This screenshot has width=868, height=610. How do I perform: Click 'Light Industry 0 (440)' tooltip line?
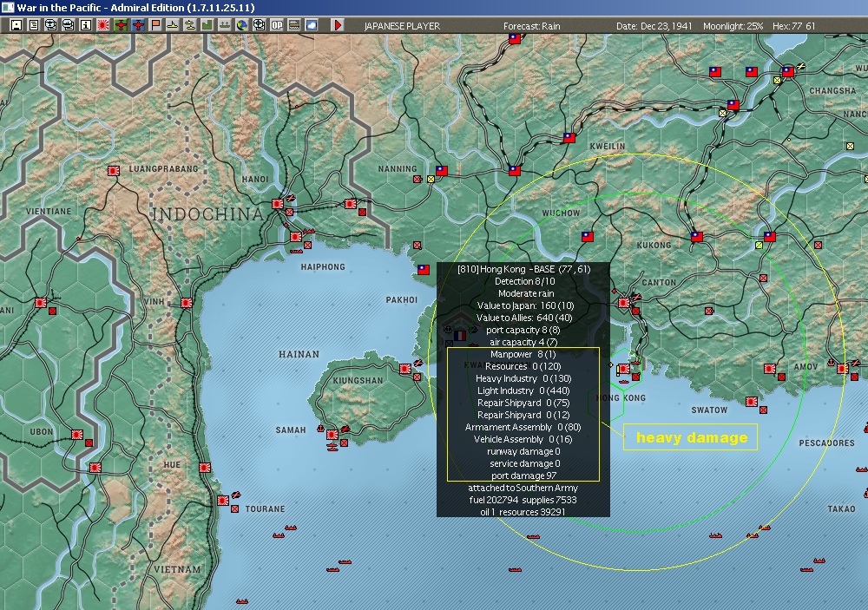click(x=523, y=390)
